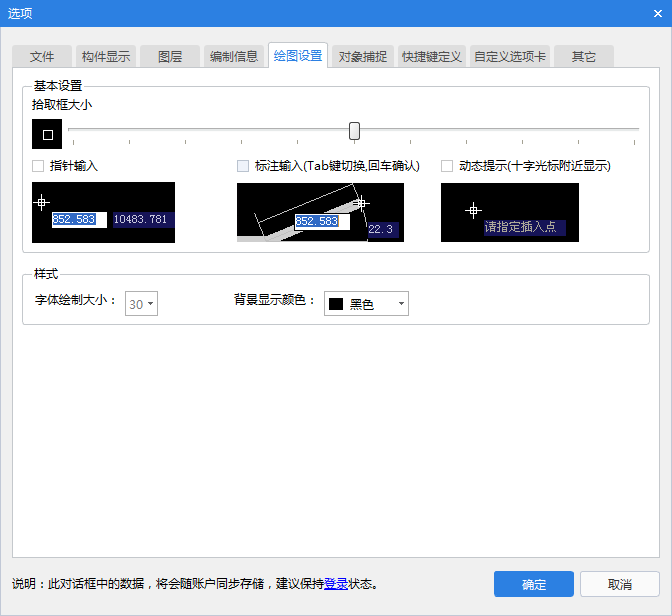Switch to the 自定义选项卡 tab
Viewport: 672px width, 616px height.
(510, 57)
